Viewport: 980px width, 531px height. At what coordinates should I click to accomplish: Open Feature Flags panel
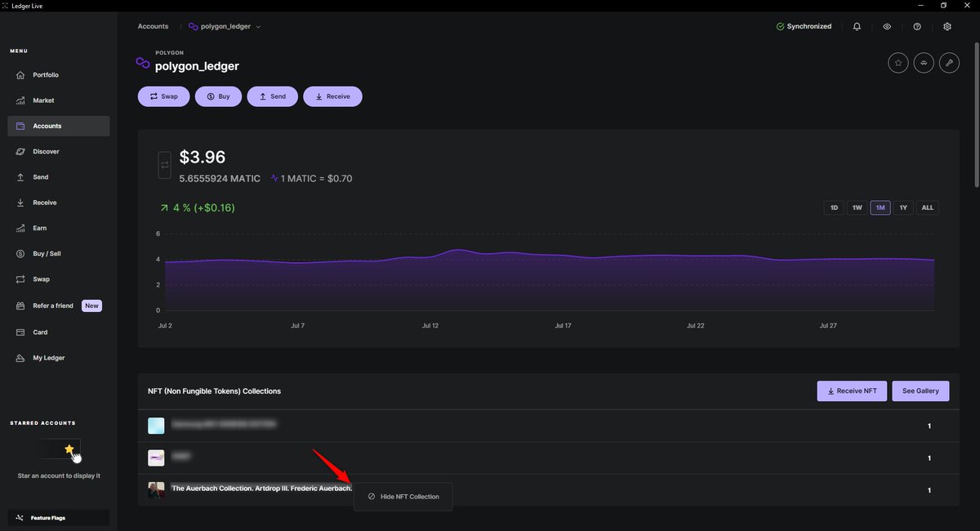point(58,518)
